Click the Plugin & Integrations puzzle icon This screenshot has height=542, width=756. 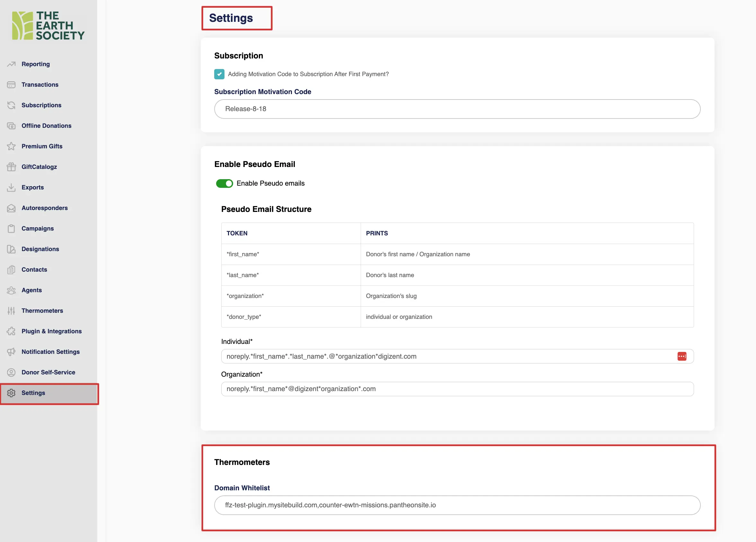click(x=11, y=331)
